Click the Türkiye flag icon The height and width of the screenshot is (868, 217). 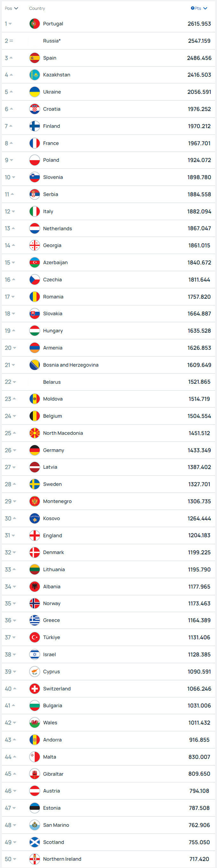click(x=35, y=637)
